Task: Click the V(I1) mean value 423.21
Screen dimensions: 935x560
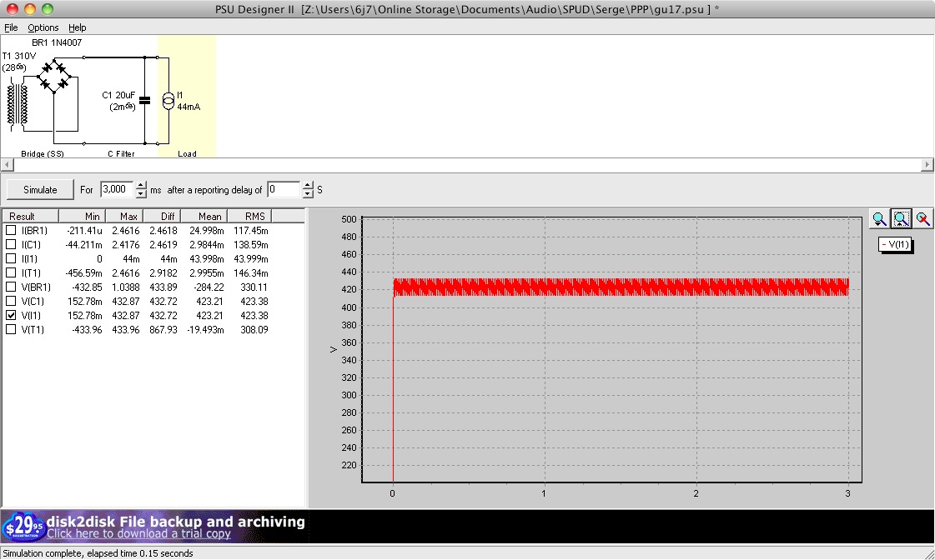Action: [x=209, y=315]
